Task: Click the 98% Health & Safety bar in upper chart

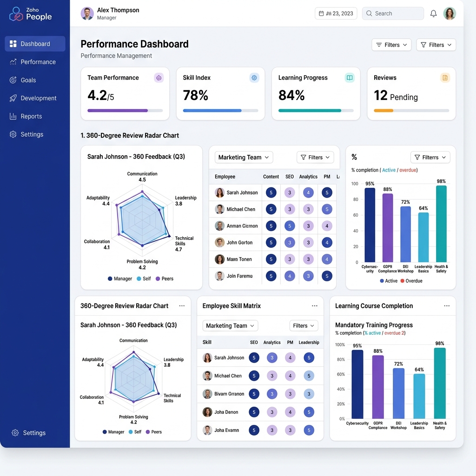Action: click(441, 224)
